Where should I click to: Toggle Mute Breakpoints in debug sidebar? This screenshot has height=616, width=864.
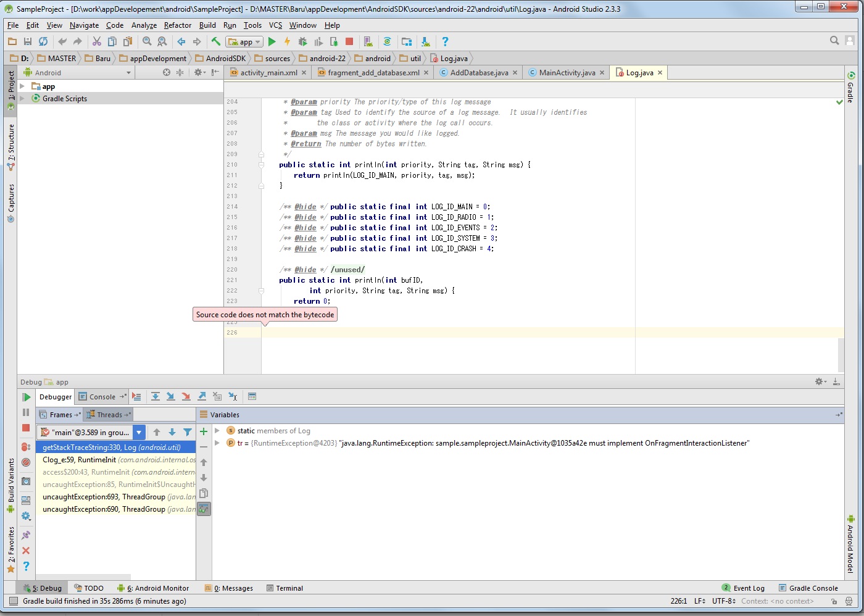pyautogui.click(x=26, y=462)
